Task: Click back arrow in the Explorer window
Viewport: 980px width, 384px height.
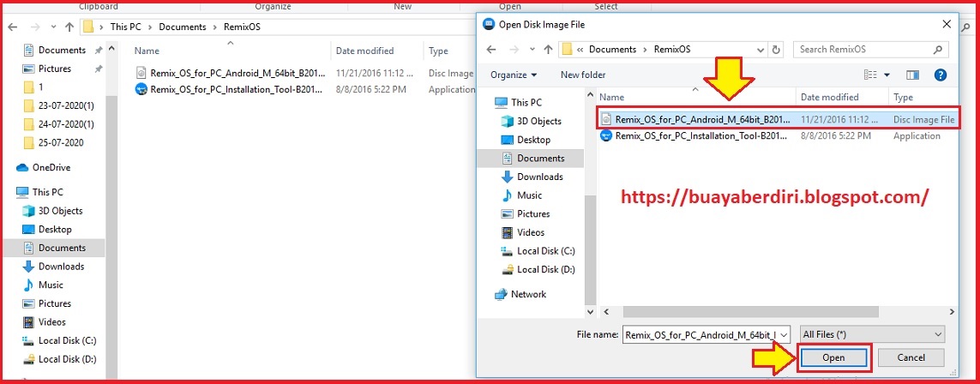Action: pos(13,27)
